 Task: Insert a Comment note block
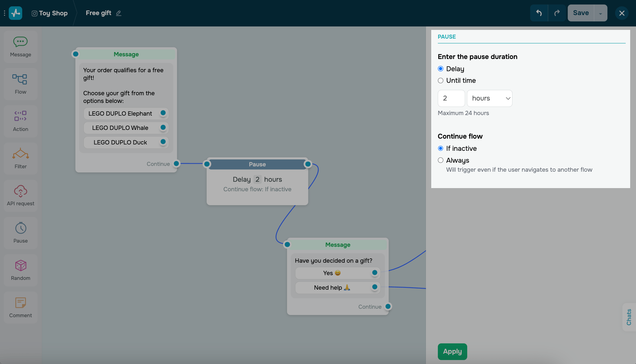20,303
